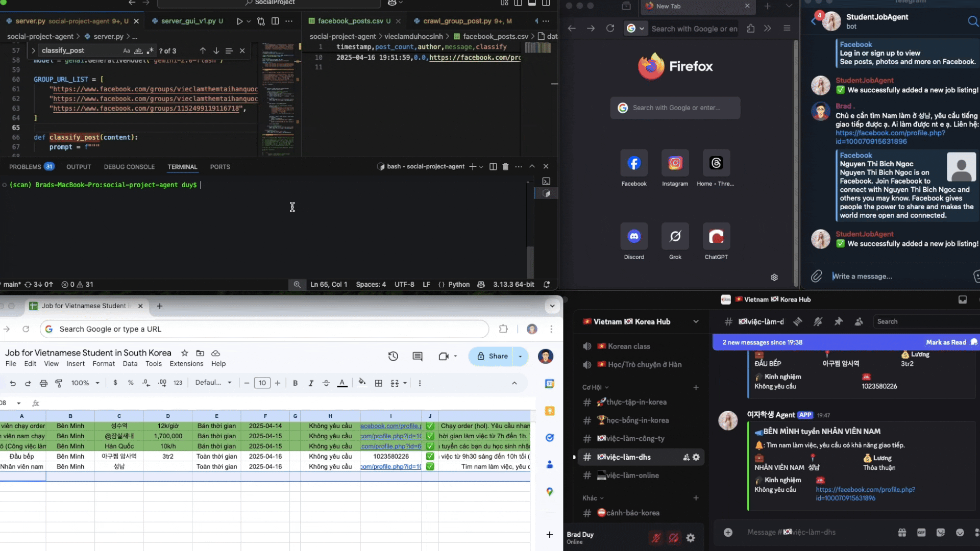Open the Firefox search engine dropdown
This screenshot has height=551, width=980.
[x=636, y=29]
